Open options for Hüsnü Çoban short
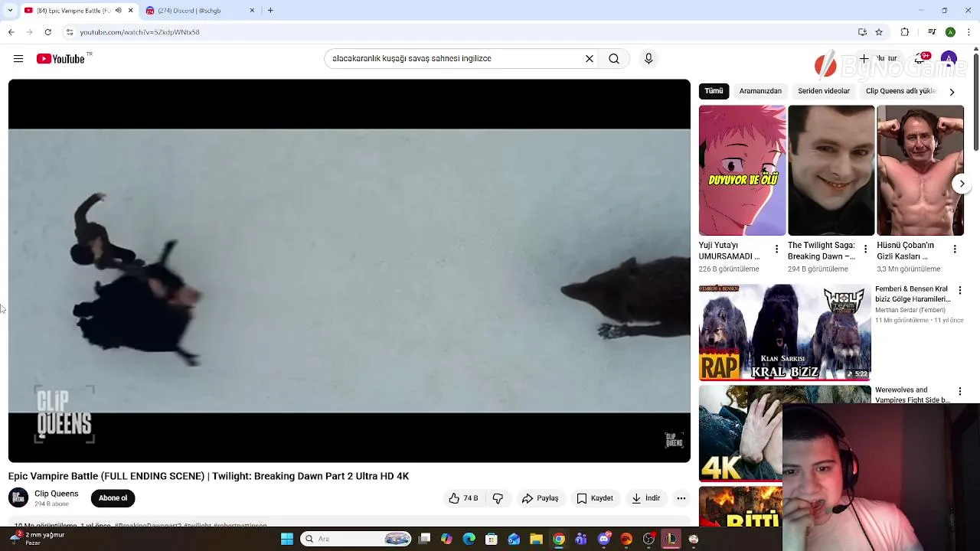This screenshot has height=551, width=980. tap(955, 249)
